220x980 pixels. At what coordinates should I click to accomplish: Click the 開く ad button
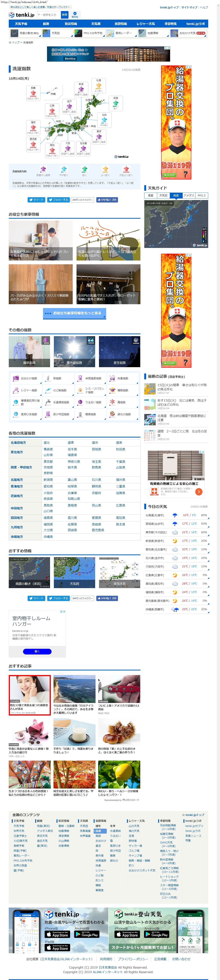[x=37, y=652]
